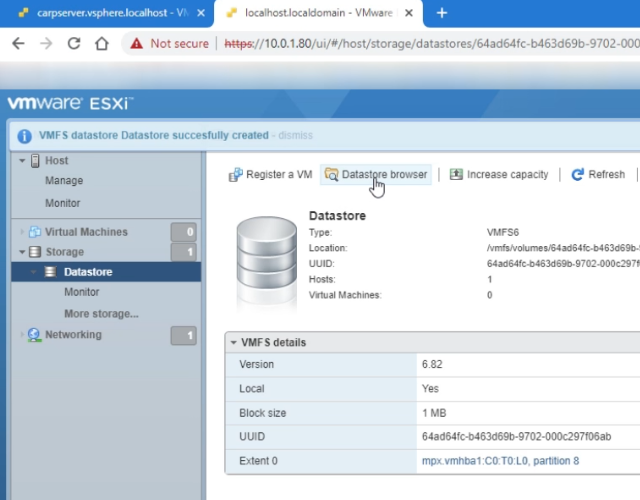Click the Local value Yes
Image resolution: width=640 pixels, height=500 pixels.
[x=430, y=389]
